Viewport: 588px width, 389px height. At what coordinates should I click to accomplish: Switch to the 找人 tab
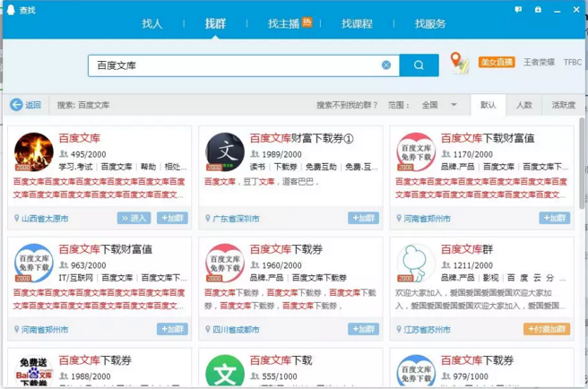pyautogui.click(x=151, y=23)
